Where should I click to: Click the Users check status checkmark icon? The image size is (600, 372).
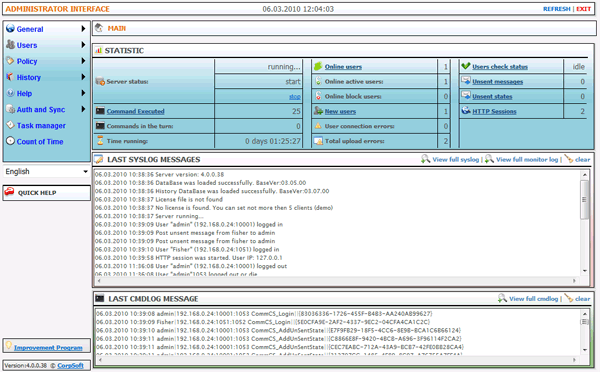466,66
